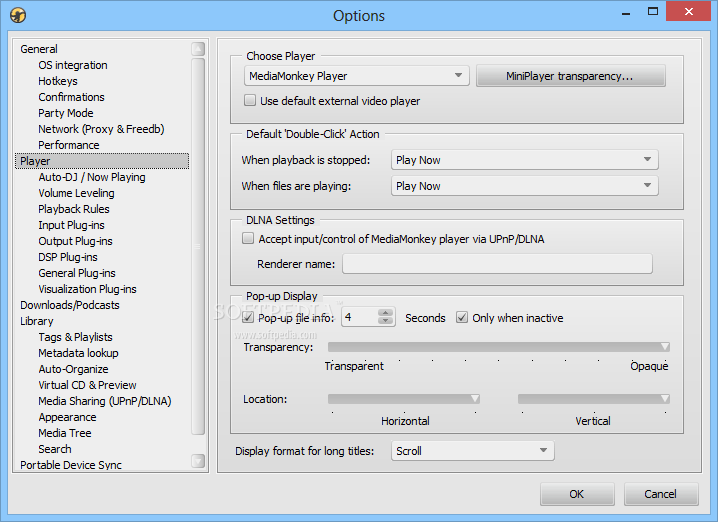Select Metadata lookup options

(78, 353)
